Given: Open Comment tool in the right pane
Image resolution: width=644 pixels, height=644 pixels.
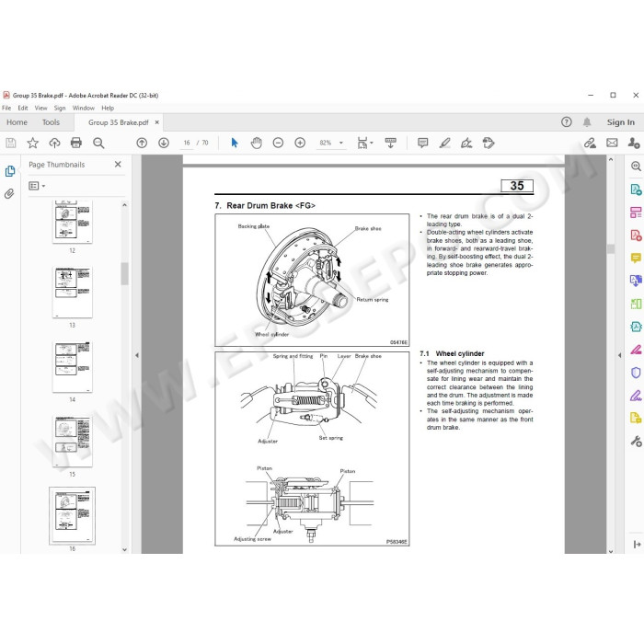Looking at the screenshot, I should tap(636, 258).
